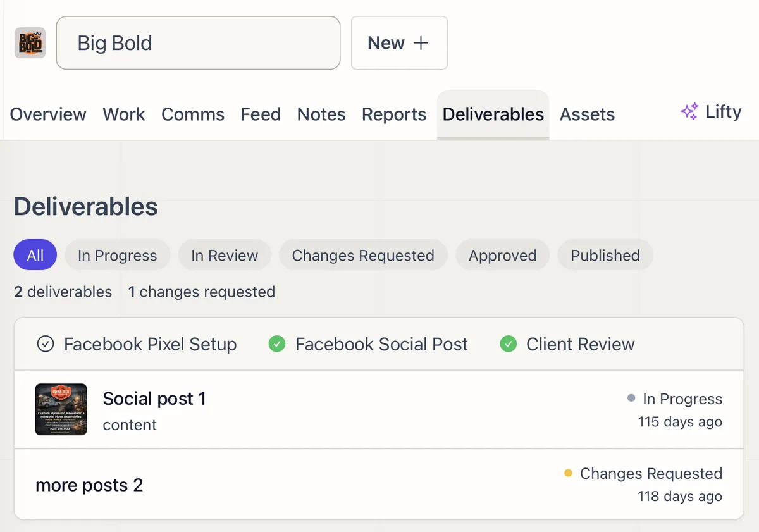759x532 pixels.
Task: Open the Notes tab
Action: (321, 114)
